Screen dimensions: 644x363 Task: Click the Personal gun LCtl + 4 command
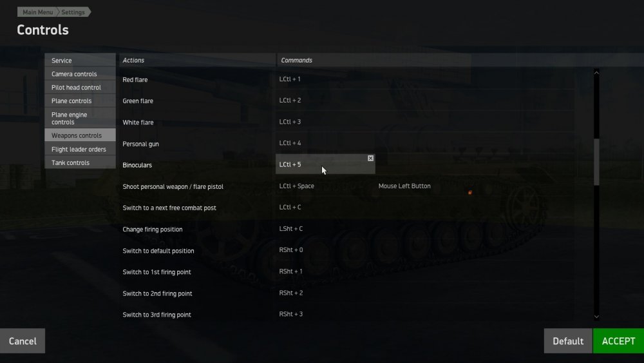(x=290, y=143)
